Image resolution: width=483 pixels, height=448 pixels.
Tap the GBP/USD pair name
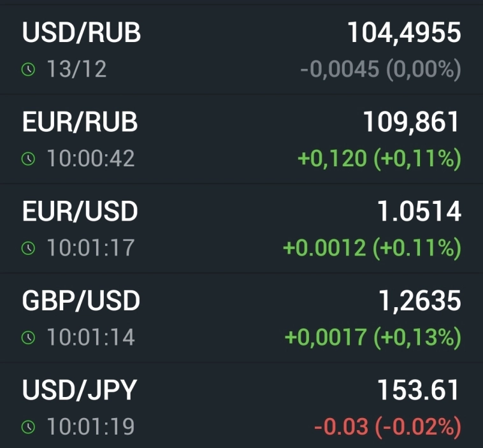pos(81,301)
